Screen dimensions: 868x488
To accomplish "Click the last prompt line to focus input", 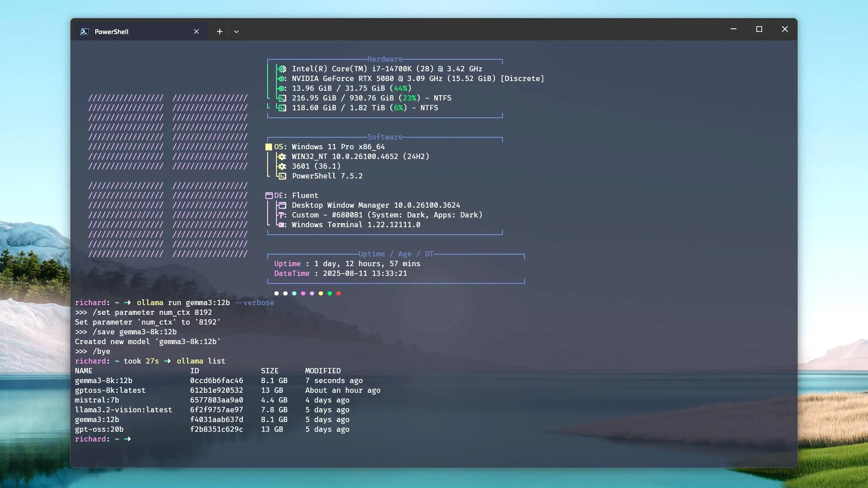I will [103, 439].
